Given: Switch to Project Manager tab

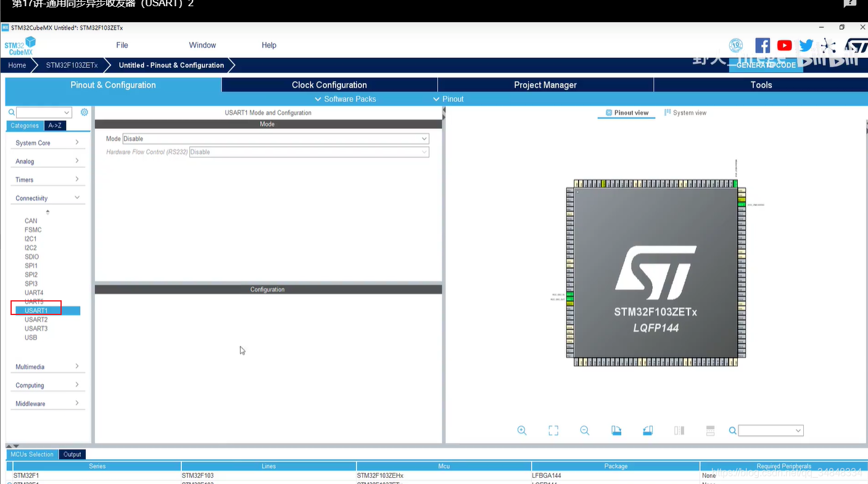Looking at the screenshot, I should [545, 85].
